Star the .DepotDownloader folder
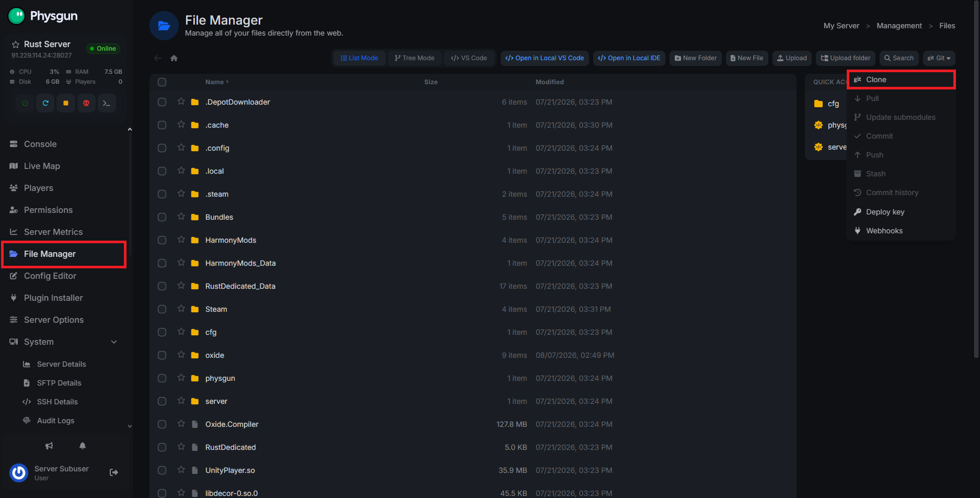The height and width of the screenshot is (498, 980). click(x=181, y=101)
